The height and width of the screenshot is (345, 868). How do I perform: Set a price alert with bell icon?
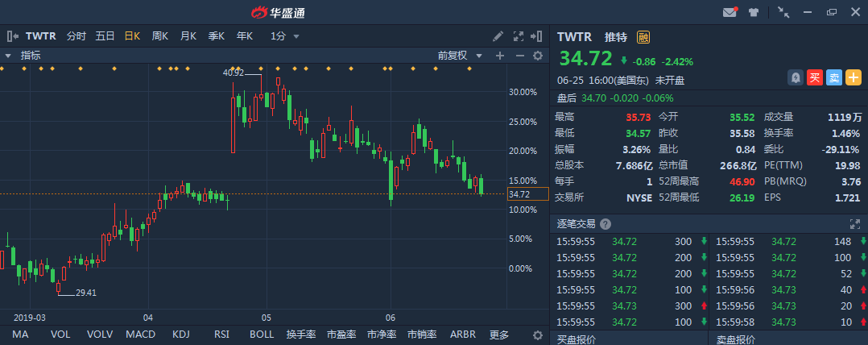coord(796,77)
